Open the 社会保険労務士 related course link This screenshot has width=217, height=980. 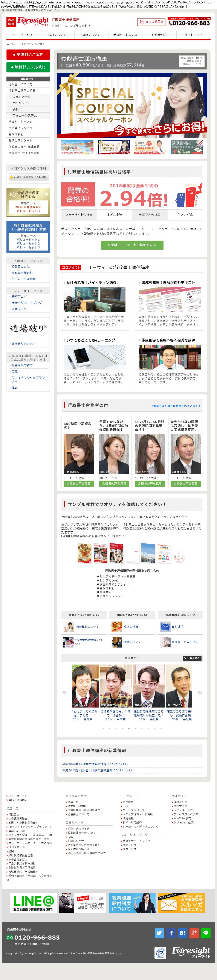(22, 365)
